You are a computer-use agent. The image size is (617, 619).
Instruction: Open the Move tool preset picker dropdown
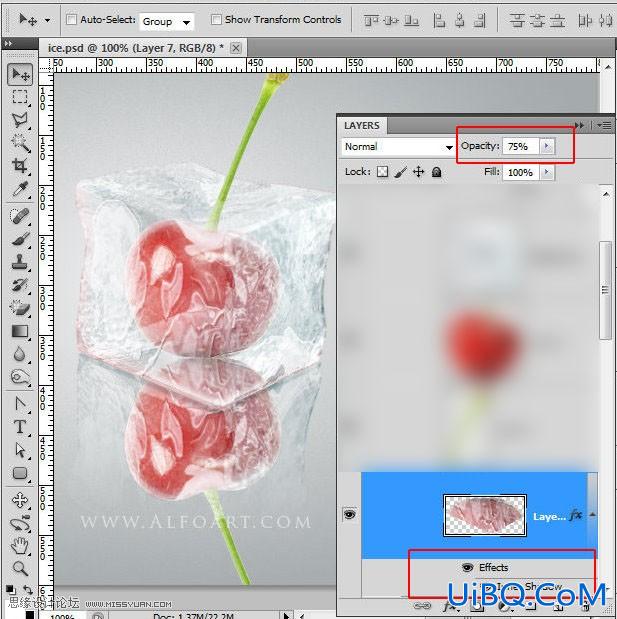[x=47, y=20]
